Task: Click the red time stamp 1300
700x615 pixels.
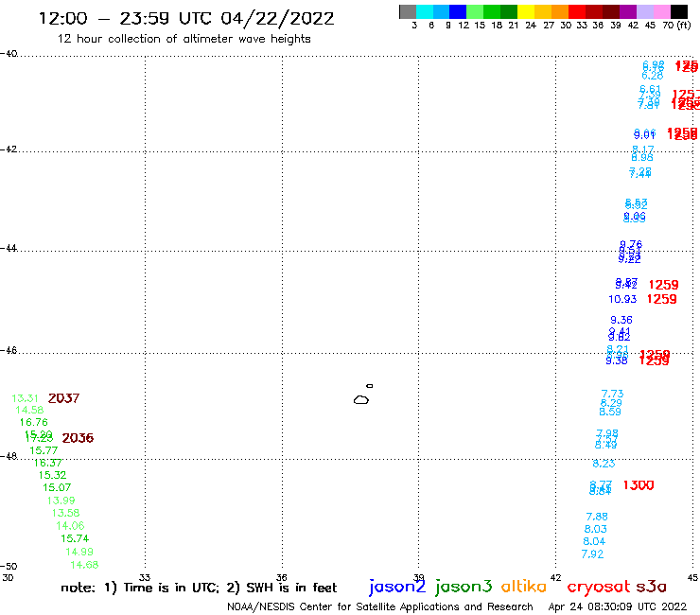Action: (639, 485)
